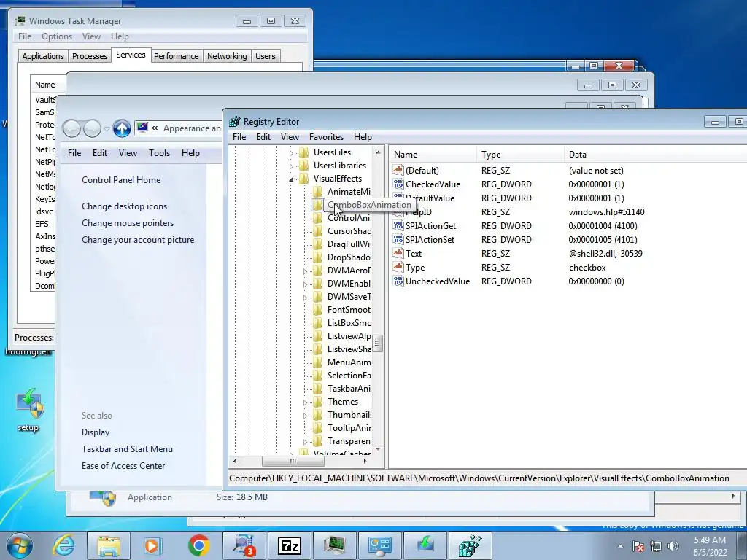Screen dimensions: 747x560
Task: Select the HelpID registry value row
Action: tap(567, 212)
